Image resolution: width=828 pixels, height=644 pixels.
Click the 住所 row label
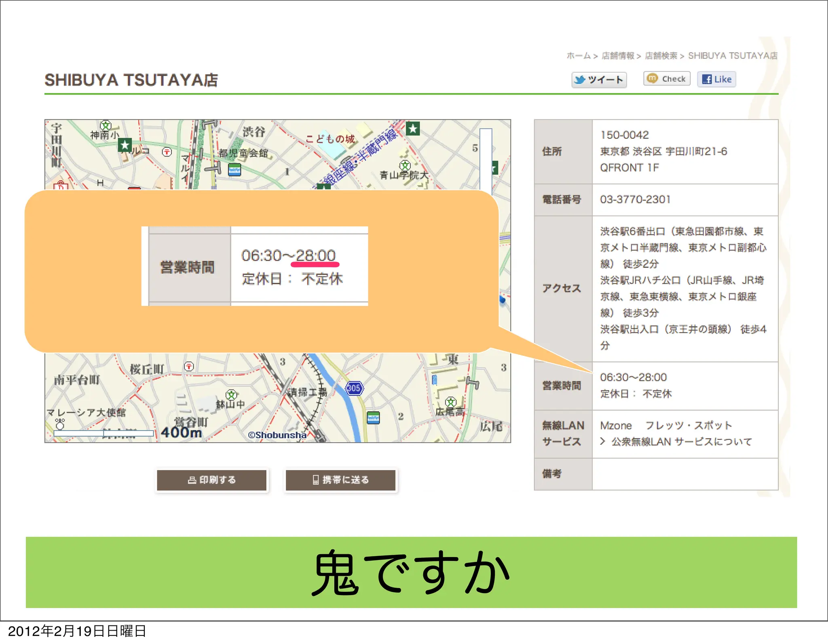click(x=552, y=151)
